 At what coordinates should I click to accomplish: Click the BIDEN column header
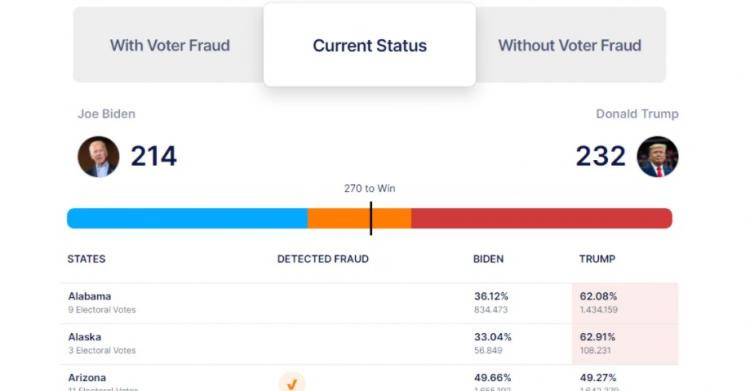(x=488, y=259)
